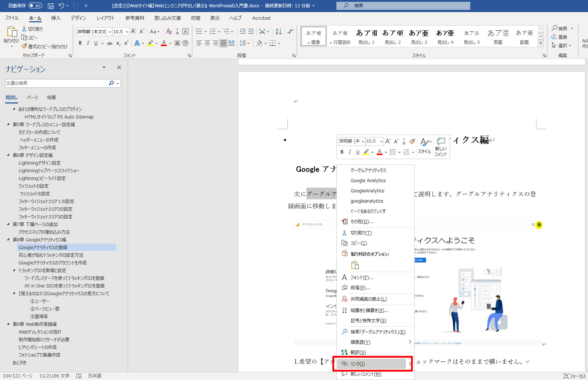588x380 pixels.
Task: Align text left in ribbon
Action: pos(199,43)
